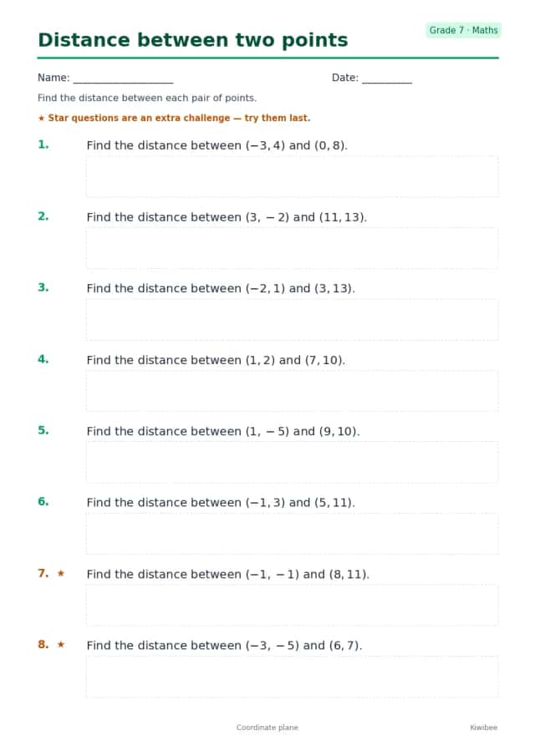Click the star icon beside question 7
535x756 pixels.
(61, 573)
